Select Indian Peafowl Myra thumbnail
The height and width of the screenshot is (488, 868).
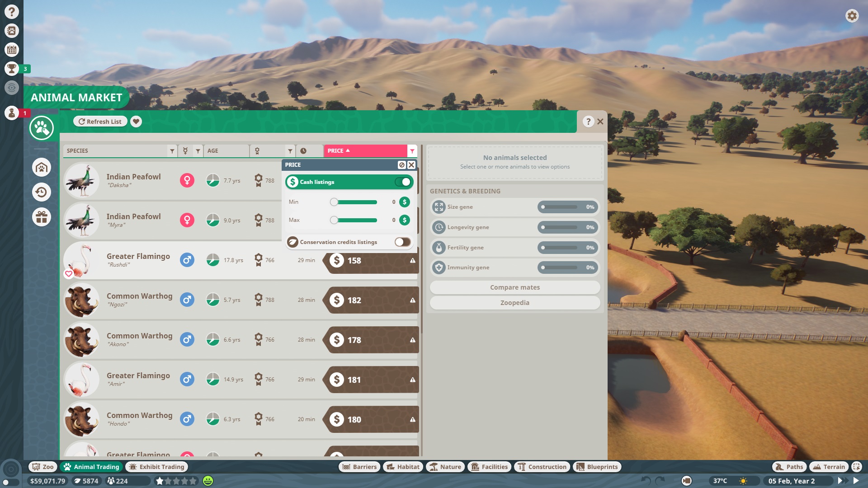pyautogui.click(x=81, y=221)
